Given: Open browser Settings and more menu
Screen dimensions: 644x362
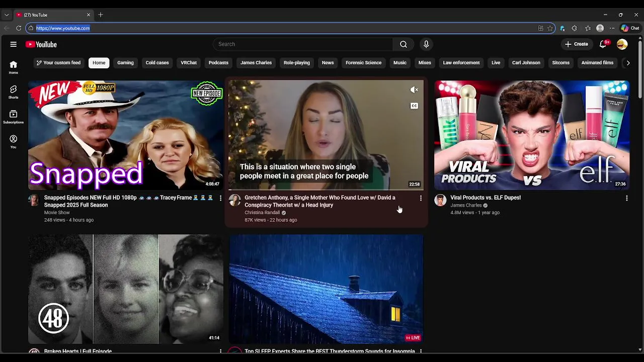Looking at the screenshot, I should [x=612, y=28].
